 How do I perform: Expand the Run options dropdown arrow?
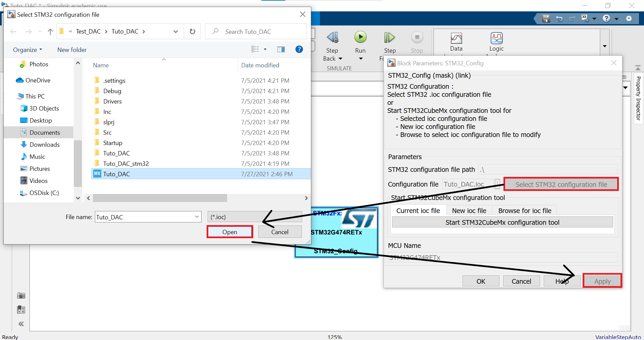361,59
